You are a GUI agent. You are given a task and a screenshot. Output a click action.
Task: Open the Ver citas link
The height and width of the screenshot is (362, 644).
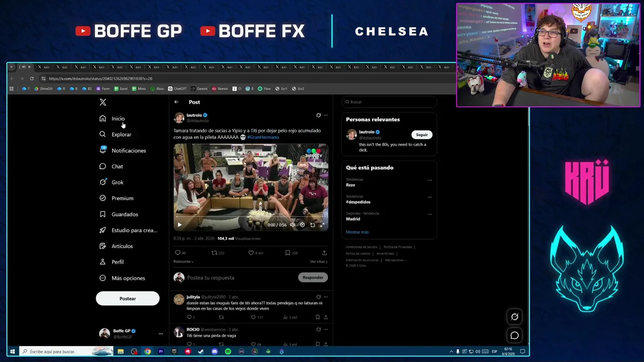click(x=318, y=261)
